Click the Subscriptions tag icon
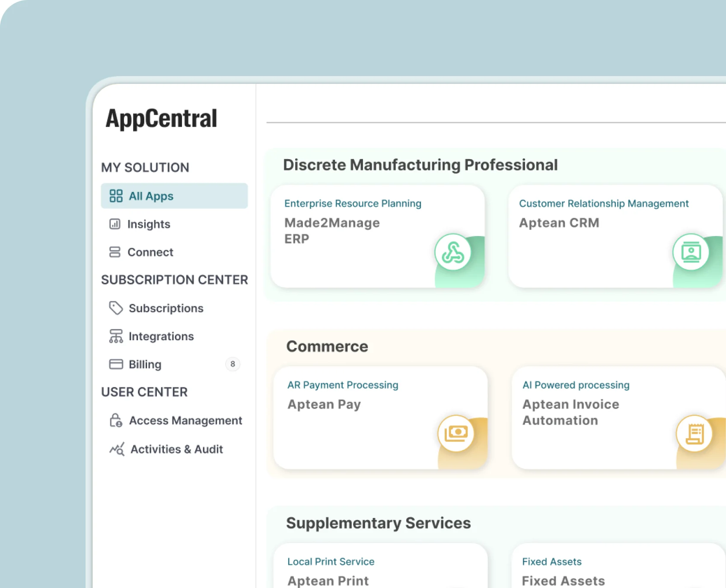Image resolution: width=726 pixels, height=588 pixels. pos(116,308)
